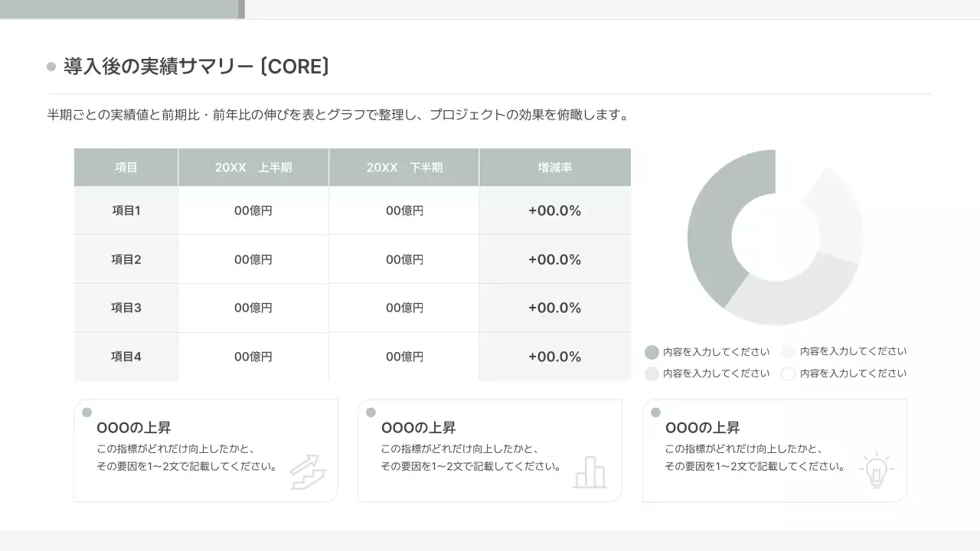
Task: Expand the 20XX 上半期 column header
Action: coord(253,167)
